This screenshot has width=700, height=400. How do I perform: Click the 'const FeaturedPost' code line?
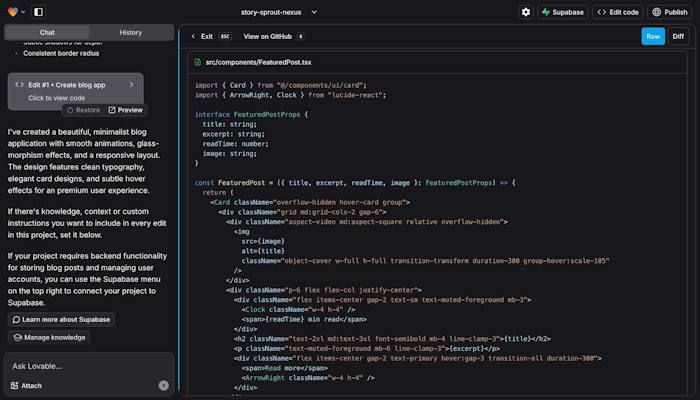pos(355,183)
